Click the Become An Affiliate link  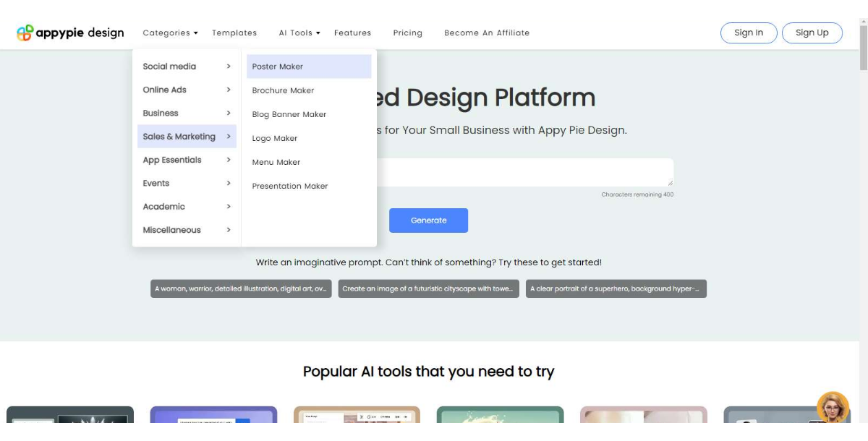487,33
